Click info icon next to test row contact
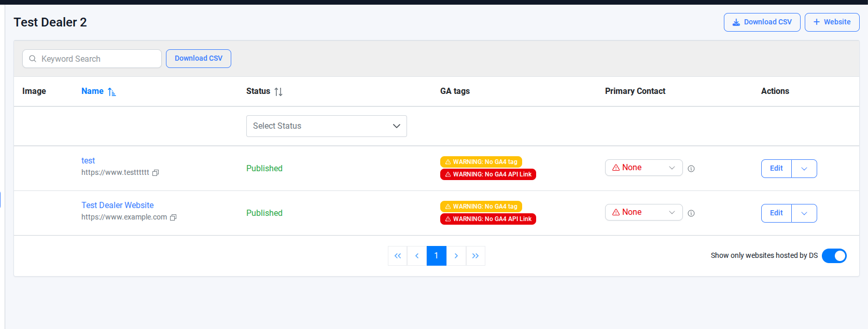The width and height of the screenshot is (868, 329). click(691, 169)
